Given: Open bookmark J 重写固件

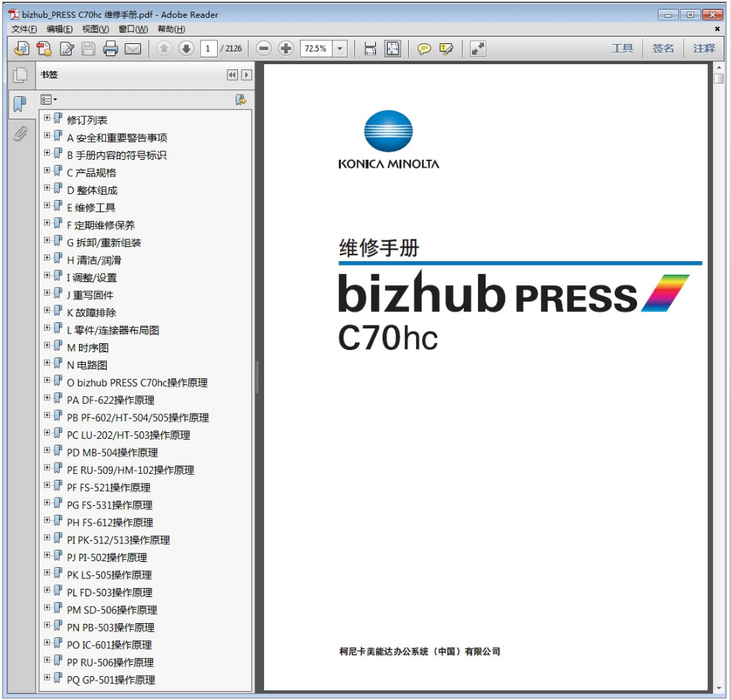Looking at the screenshot, I should [x=90, y=296].
